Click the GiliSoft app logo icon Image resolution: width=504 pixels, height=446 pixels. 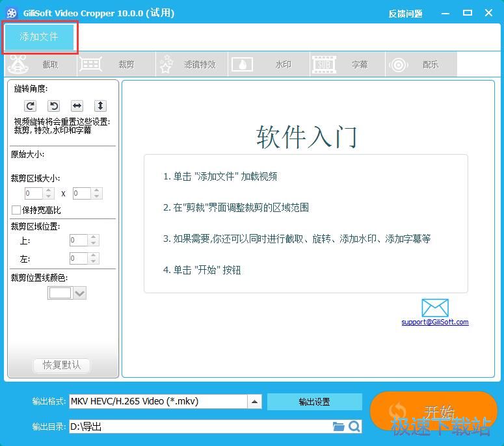12,13
